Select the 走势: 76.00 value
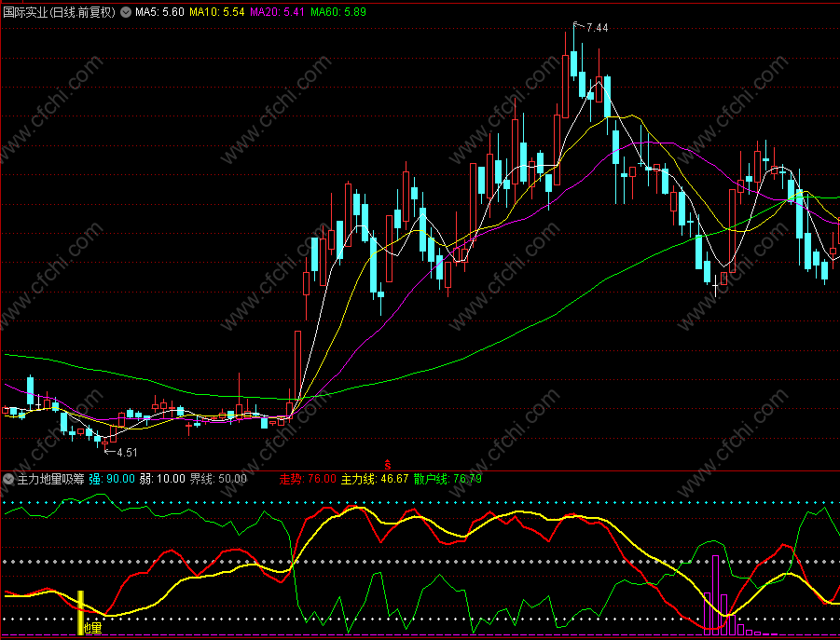Viewport: 840px width, 640px height. coord(308,479)
